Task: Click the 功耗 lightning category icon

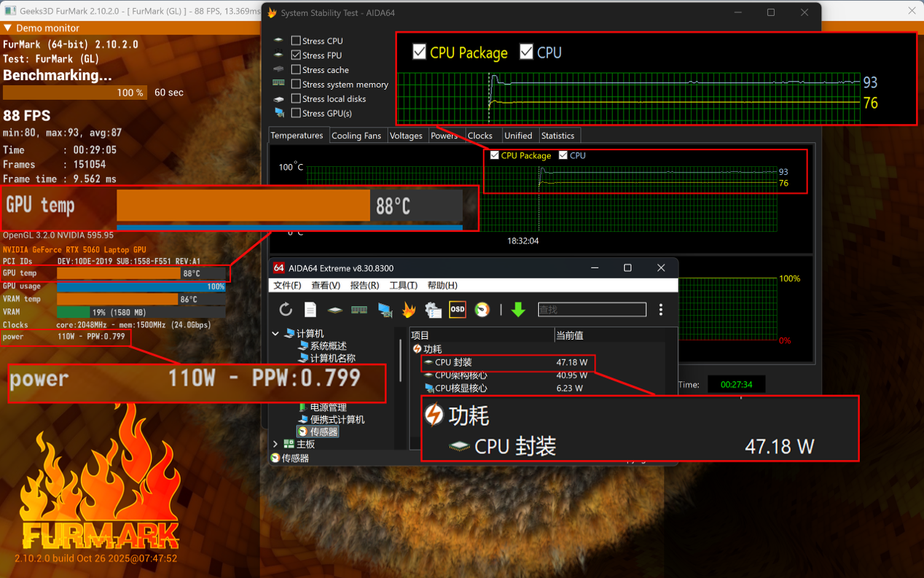Action: click(417, 349)
